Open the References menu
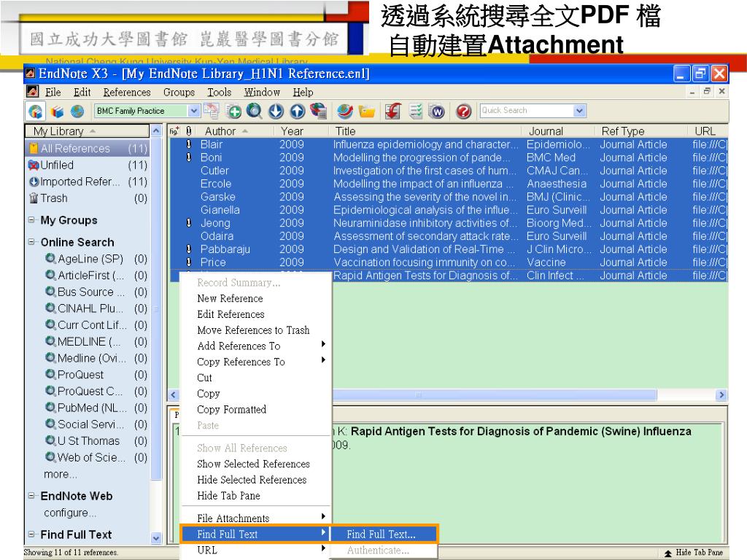747x560 pixels. point(127,92)
